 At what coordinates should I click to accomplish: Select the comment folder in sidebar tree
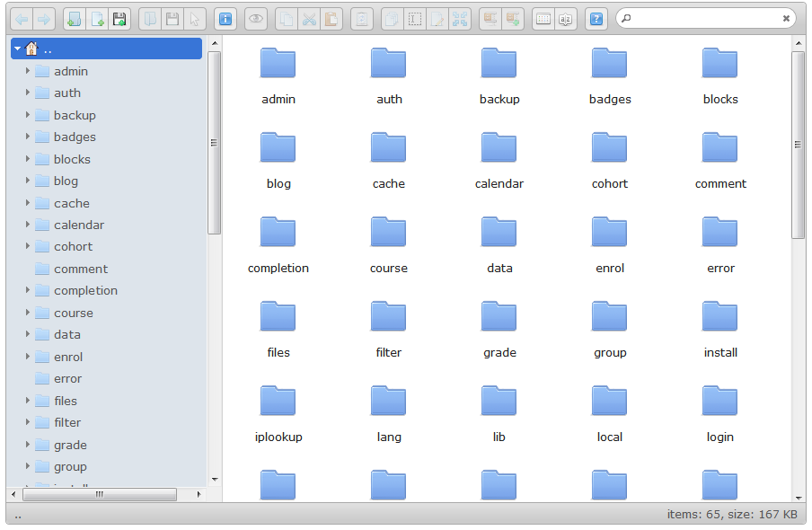point(80,269)
